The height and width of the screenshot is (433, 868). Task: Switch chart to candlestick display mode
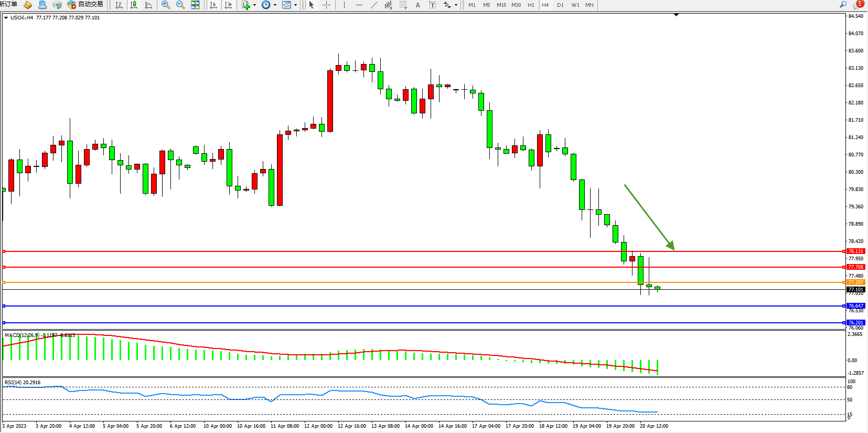[x=134, y=5]
